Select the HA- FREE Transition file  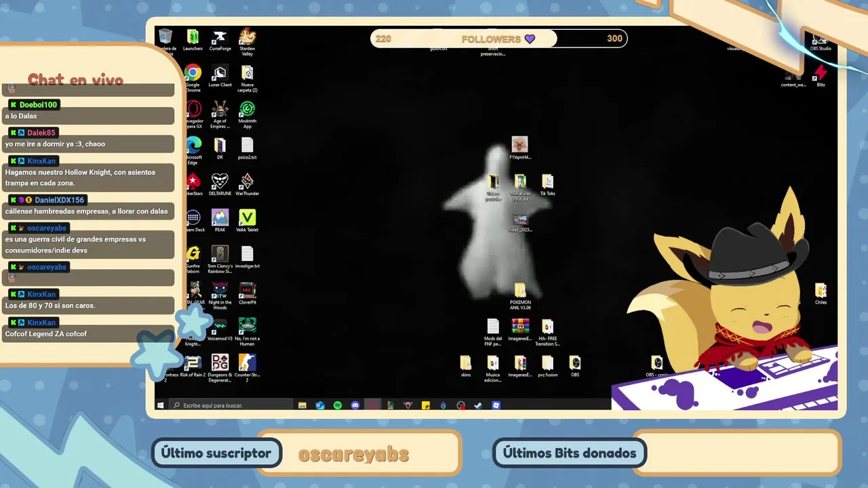[547, 332]
